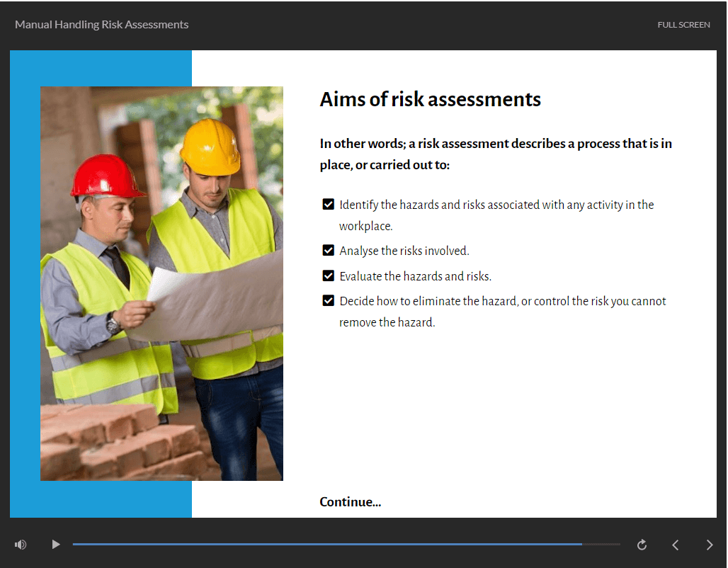
Task: Click the Continue... text
Action: tap(350, 502)
